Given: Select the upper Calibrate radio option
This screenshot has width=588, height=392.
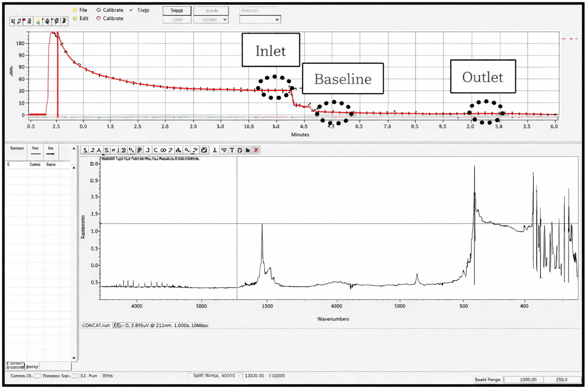Looking at the screenshot, I should 110,10.
